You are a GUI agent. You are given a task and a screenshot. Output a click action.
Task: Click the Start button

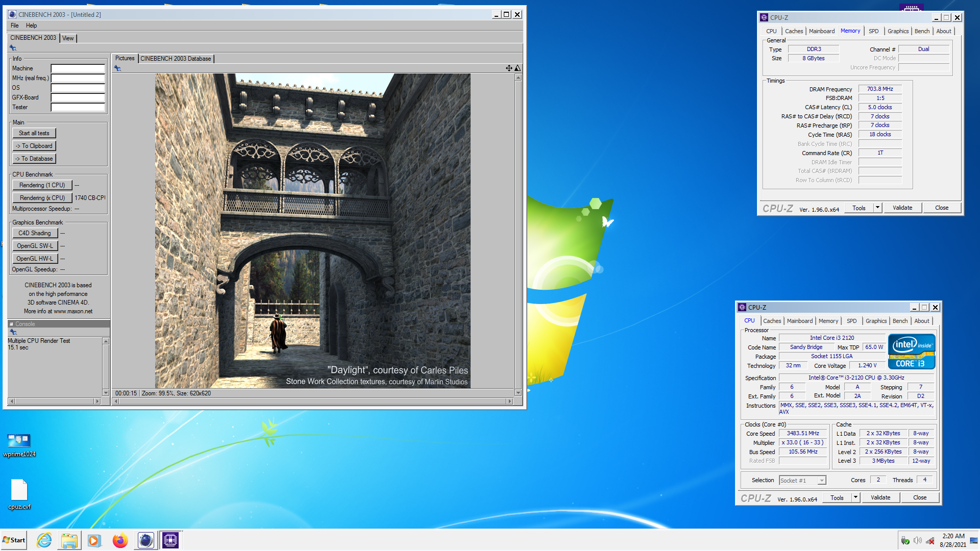pyautogui.click(x=14, y=540)
